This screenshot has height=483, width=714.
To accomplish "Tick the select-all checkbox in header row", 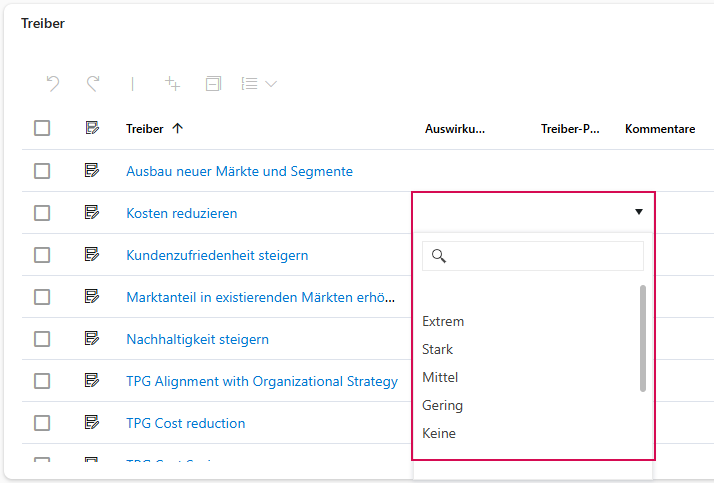I will point(42,128).
